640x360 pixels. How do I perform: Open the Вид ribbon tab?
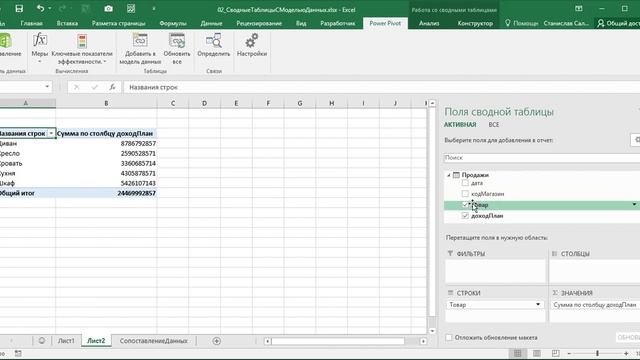click(301, 23)
